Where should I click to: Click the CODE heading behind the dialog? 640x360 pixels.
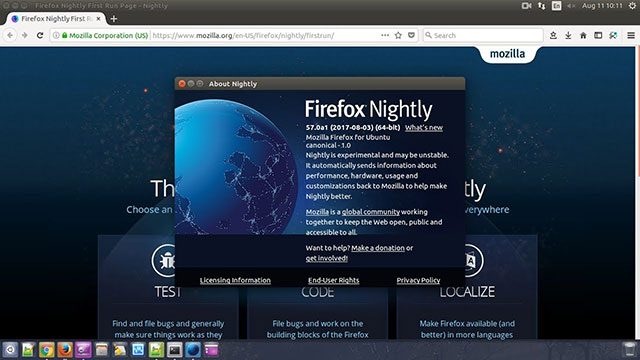[318, 292]
